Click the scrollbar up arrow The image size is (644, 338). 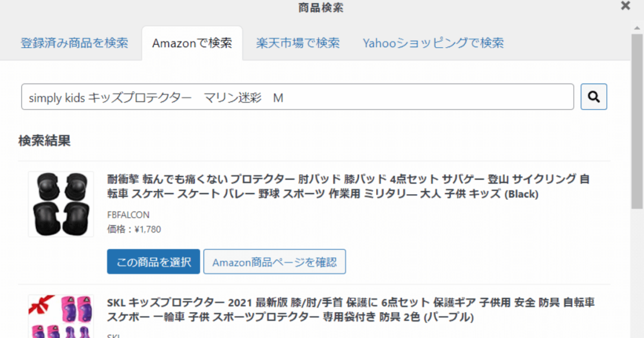(x=637, y=28)
